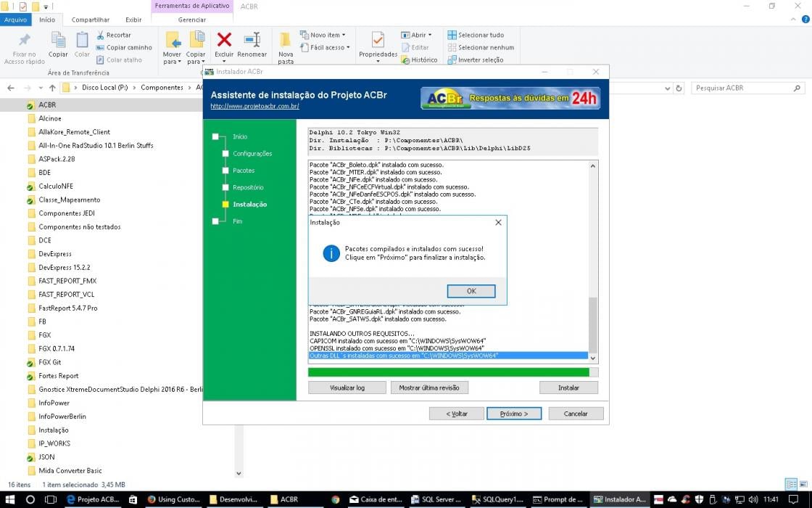
Task: Expand the Mover para dropdown arrow
Action: point(179,62)
